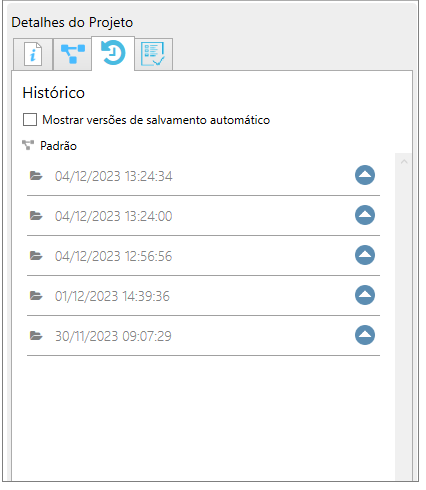Screen dimensions: 426x490
Task: Open folder icon for 04/12/2023 13:24:00
Action: tap(36, 216)
